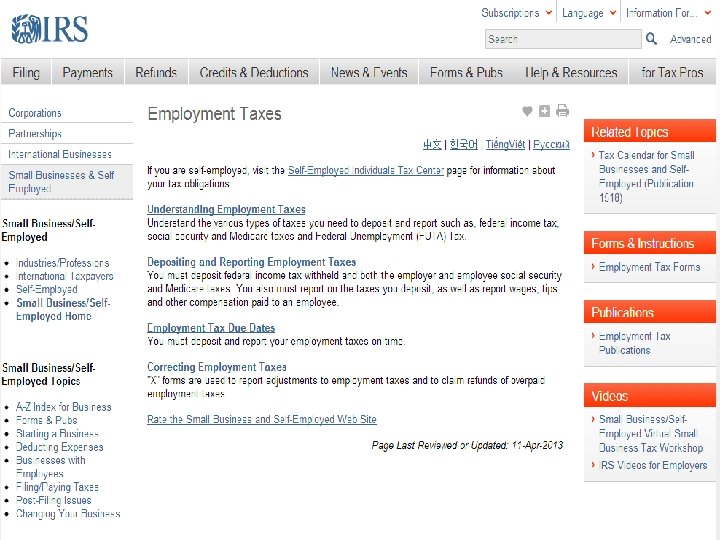Screen dimensions: 720x540
Task: Open Forms & Pubs menu
Action: pyautogui.click(x=466, y=72)
